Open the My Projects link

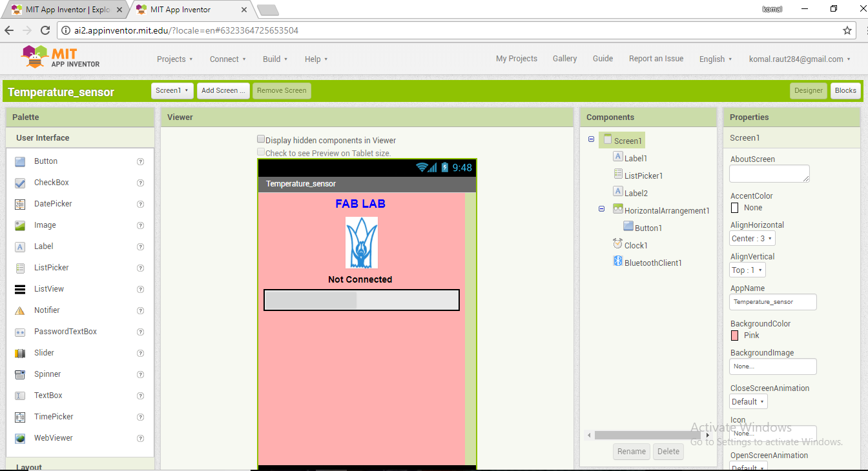pos(517,59)
